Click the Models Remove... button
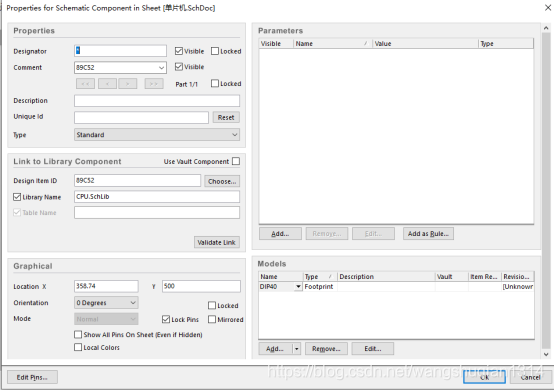554x390 pixels. point(326,349)
